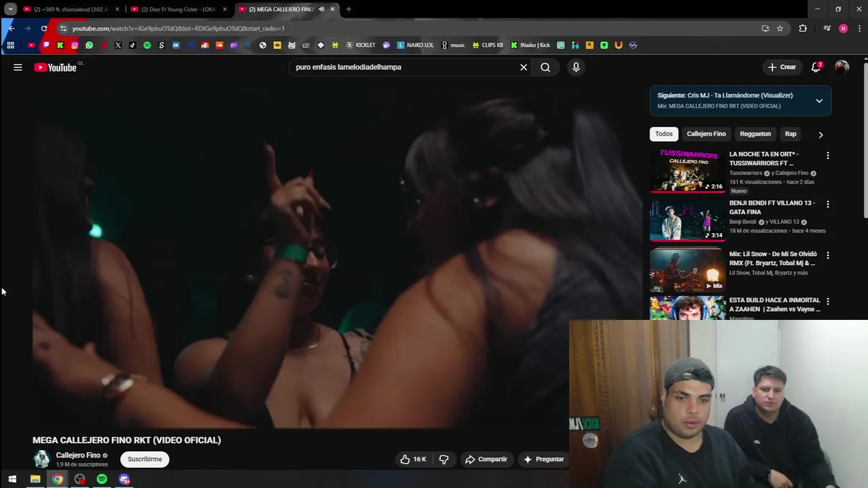Open the Spotify bookmark icon
868x488 pixels.
tap(147, 45)
